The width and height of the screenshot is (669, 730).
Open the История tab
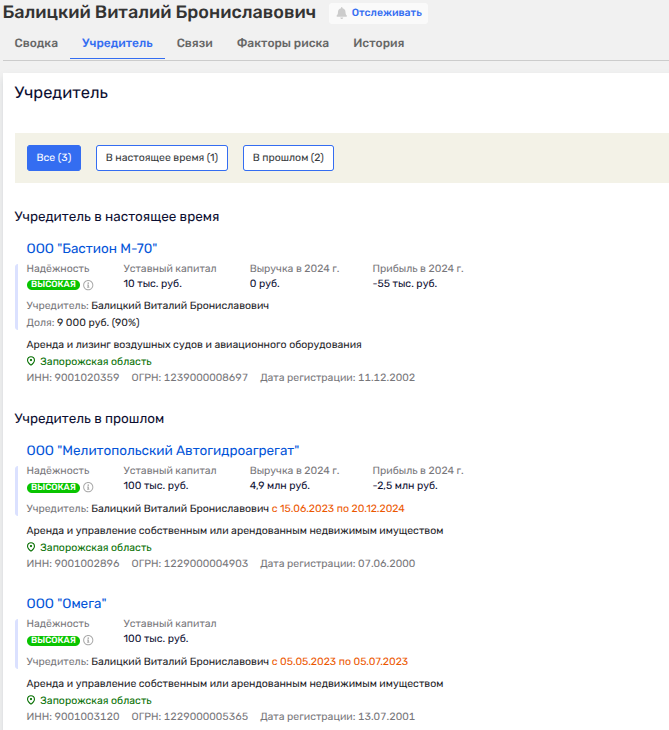378,44
